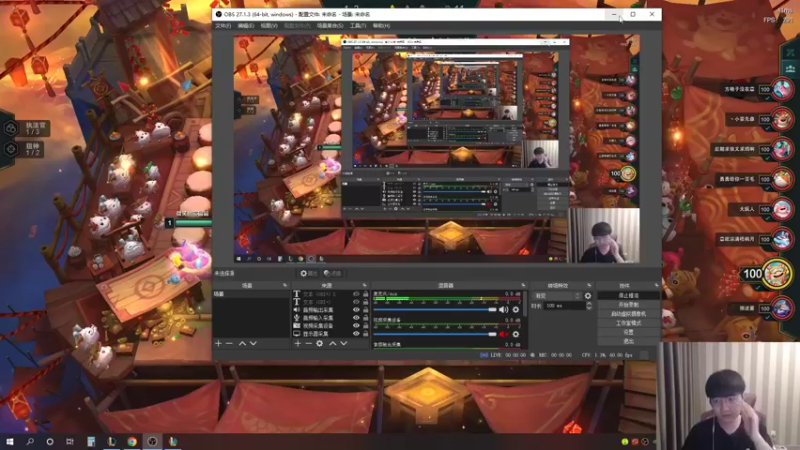
Task: Hide the 音频输入采集 source
Action: click(356, 317)
